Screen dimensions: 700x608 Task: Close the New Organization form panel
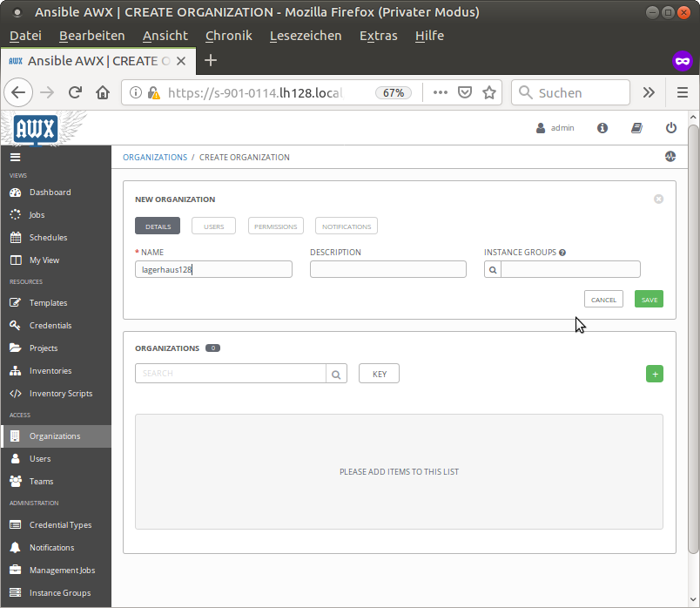point(658,199)
